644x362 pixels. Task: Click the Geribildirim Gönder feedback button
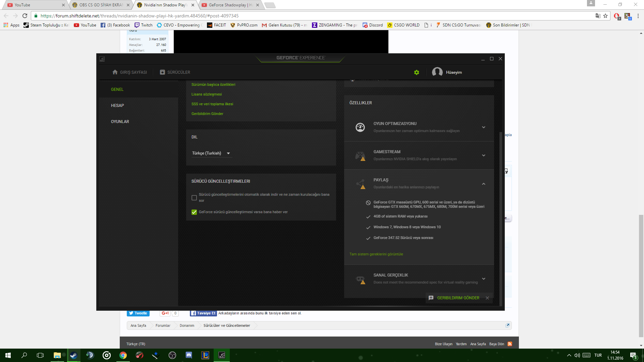(x=454, y=298)
